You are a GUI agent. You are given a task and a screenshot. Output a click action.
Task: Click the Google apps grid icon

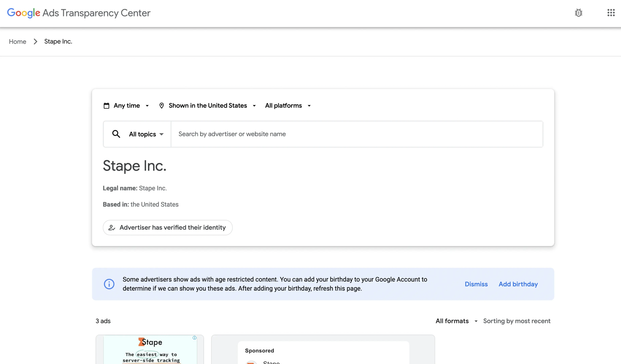[x=611, y=13]
